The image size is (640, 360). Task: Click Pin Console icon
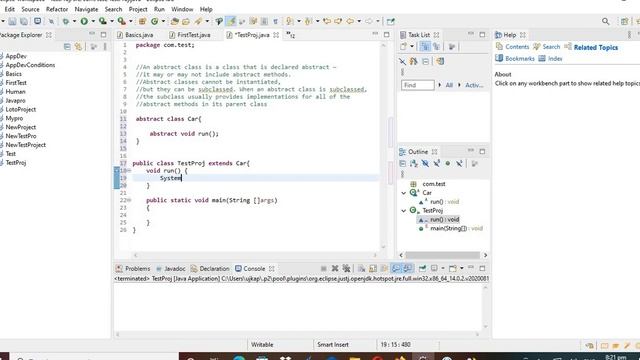click(x=422, y=269)
